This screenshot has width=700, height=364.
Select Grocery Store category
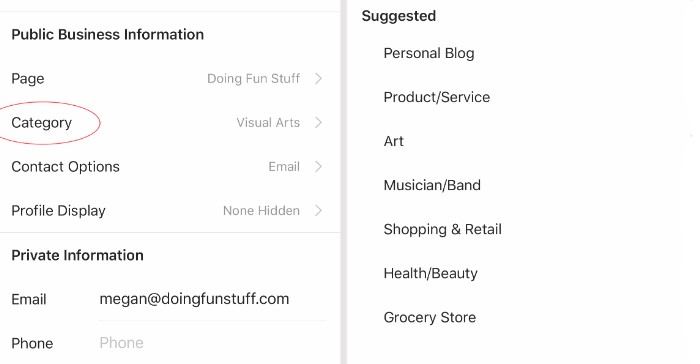pyautogui.click(x=429, y=317)
